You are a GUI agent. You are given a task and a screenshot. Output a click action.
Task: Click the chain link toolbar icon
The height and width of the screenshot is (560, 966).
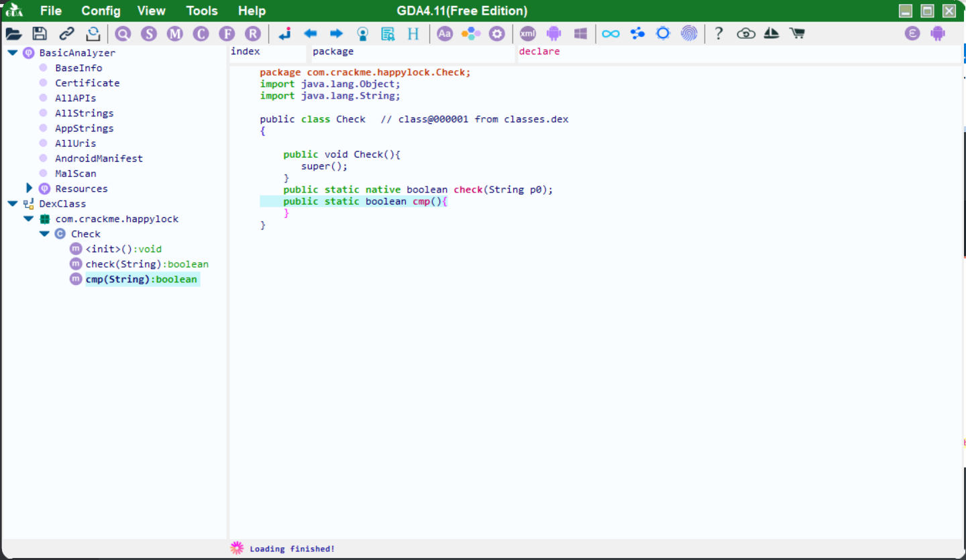[x=66, y=34]
